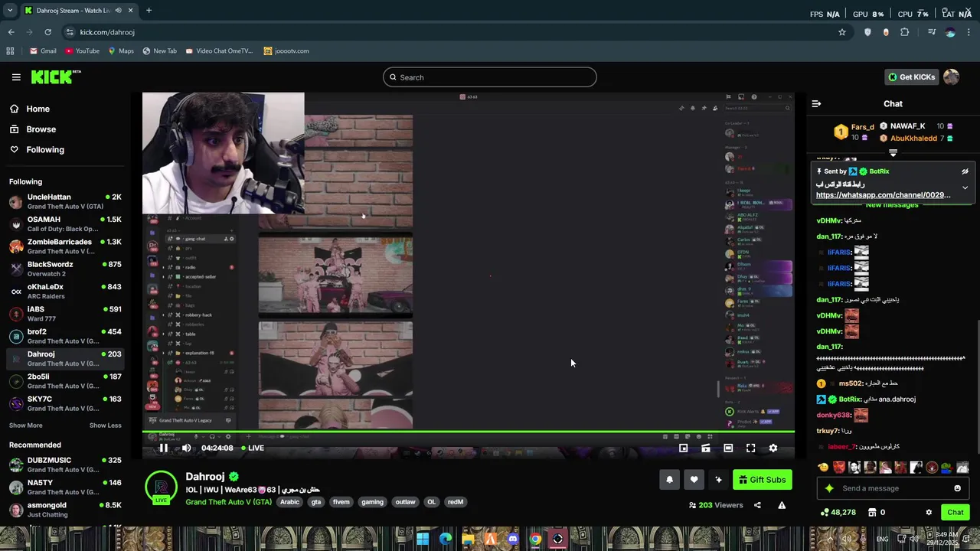980x551 pixels.
Task: Click the Get KICKs button
Action: 911,77
